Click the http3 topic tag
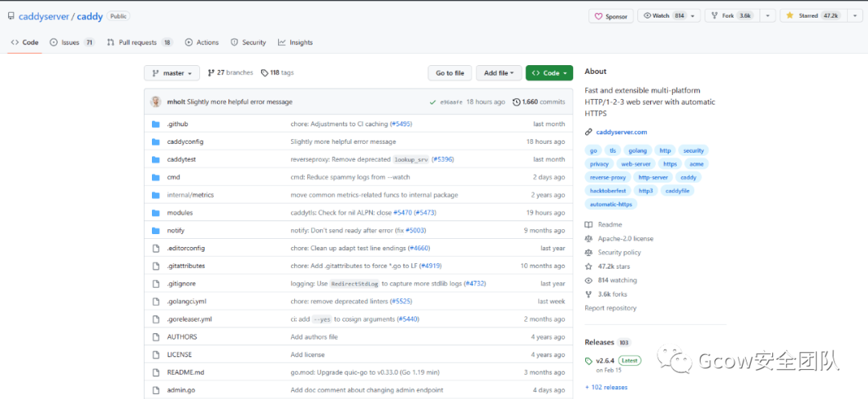The image size is (868, 399). (x=645, y=191)
